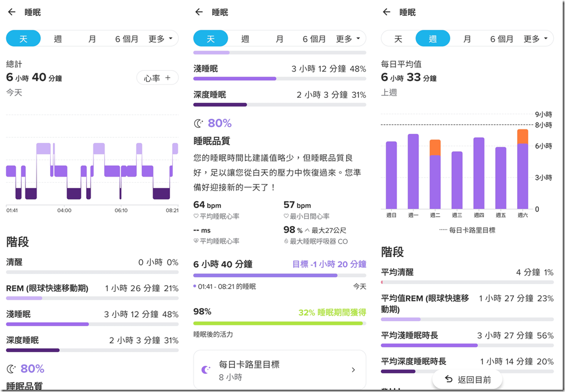Tap the heart icon next to 平均睡眠心率
Viewport: 565px width, 392px height.
pos(196,217)
